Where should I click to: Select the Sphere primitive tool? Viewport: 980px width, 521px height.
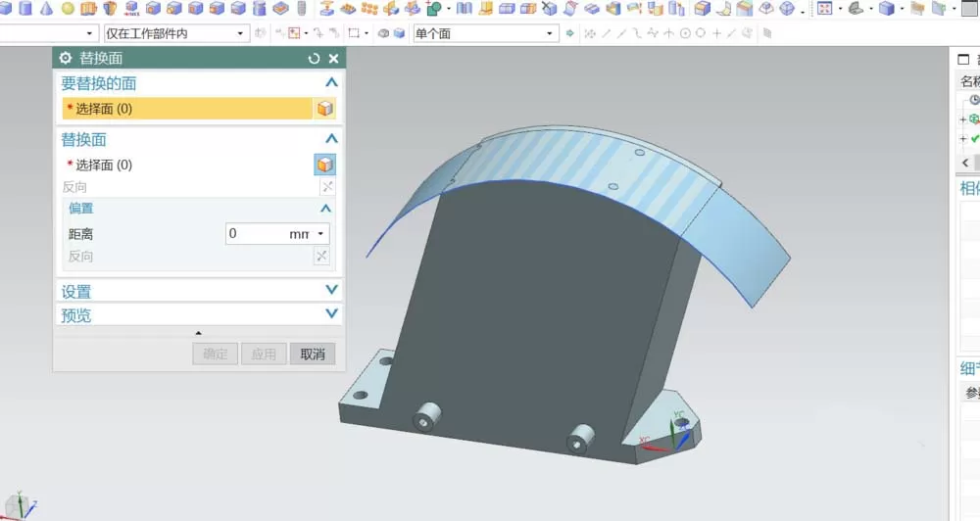pos(68,8)
